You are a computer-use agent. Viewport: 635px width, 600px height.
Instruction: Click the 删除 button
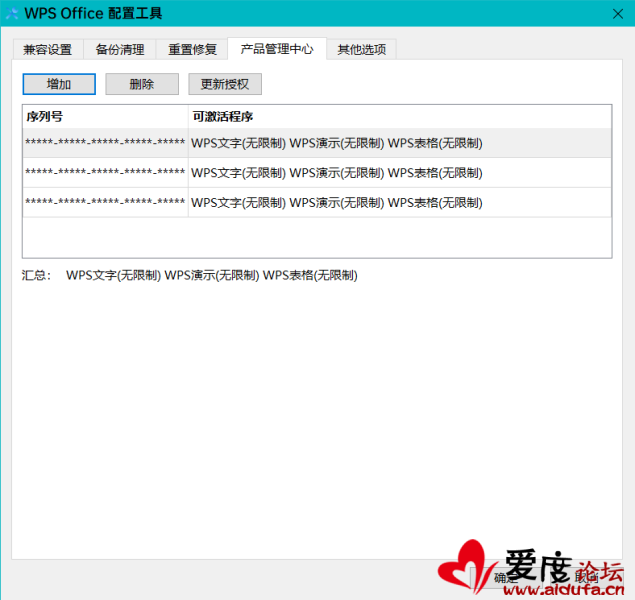pyautogui.click(x=142, y=84)
